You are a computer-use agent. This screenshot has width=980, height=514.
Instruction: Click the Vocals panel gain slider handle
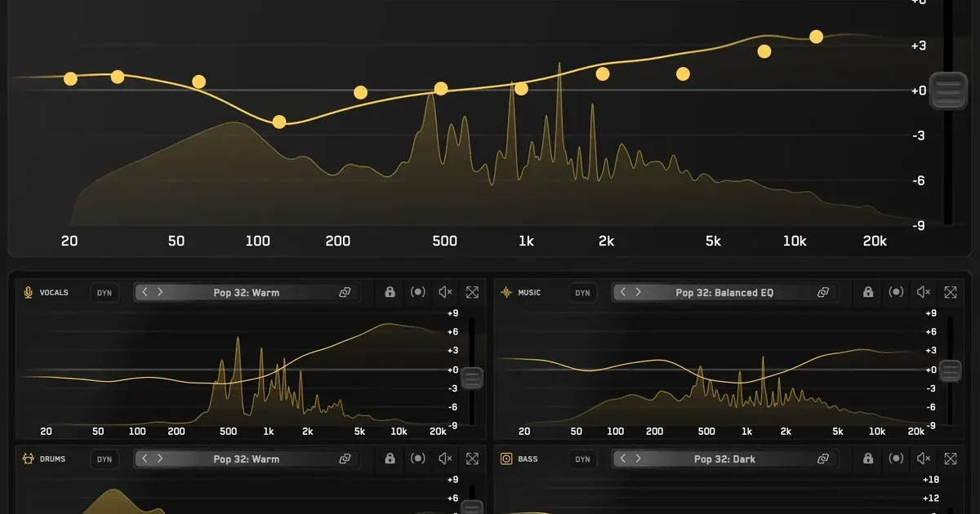(x=472, y=378)
